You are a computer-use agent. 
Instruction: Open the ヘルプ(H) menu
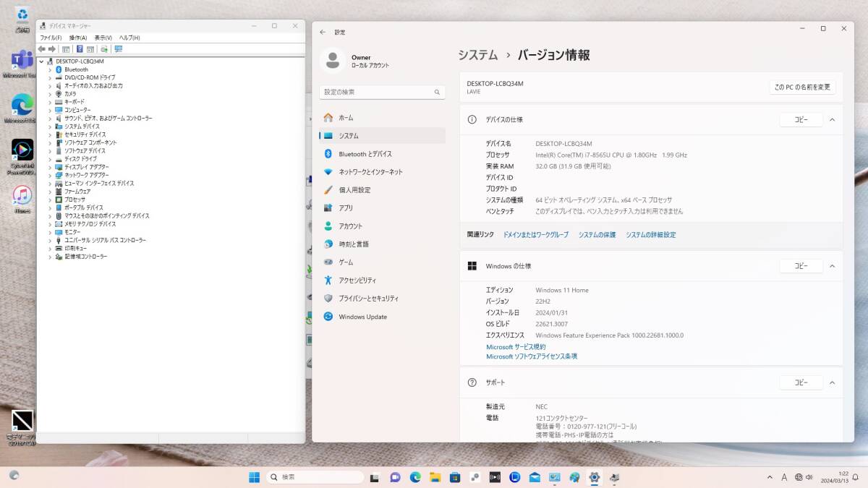tap(129, 38)
